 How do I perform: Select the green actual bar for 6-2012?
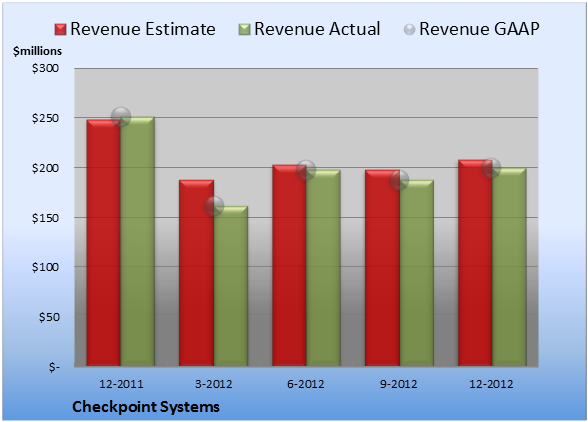click(323, 268)
